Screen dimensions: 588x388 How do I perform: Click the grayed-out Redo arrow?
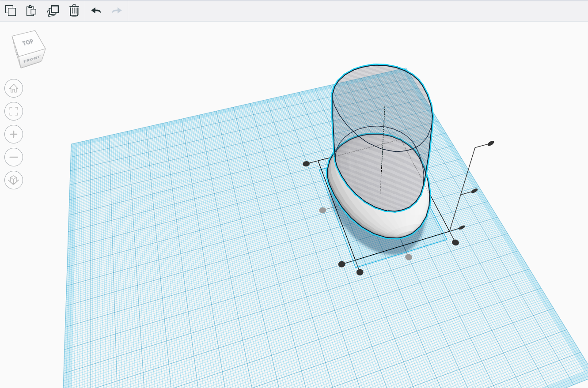click(117, 11)
